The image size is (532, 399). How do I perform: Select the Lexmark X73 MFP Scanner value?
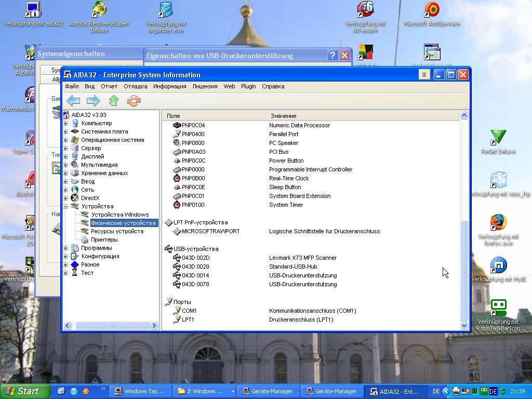tap(303, 258)
